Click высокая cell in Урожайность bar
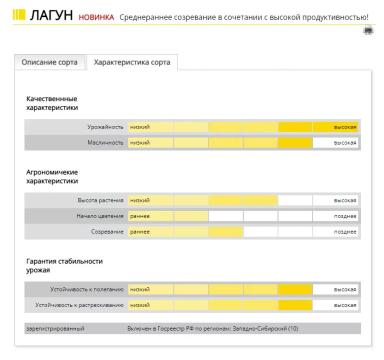This screenshot has width=384, height=360. (x=335, y=127)
